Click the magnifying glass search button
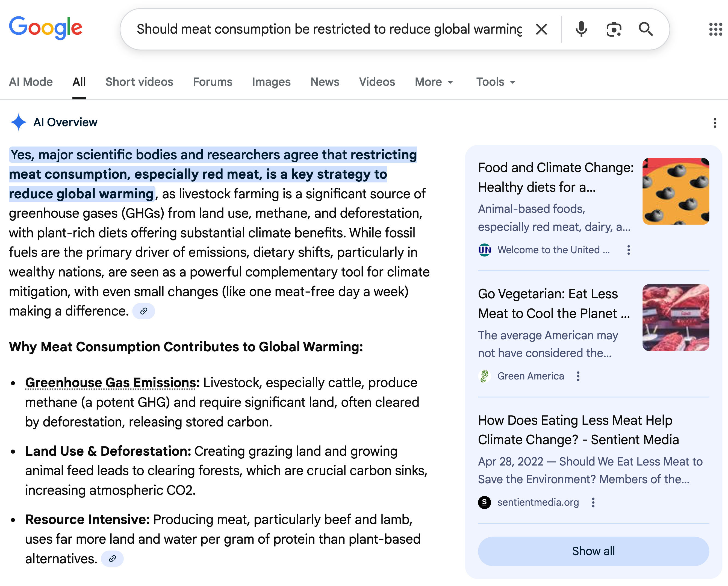 646,30
